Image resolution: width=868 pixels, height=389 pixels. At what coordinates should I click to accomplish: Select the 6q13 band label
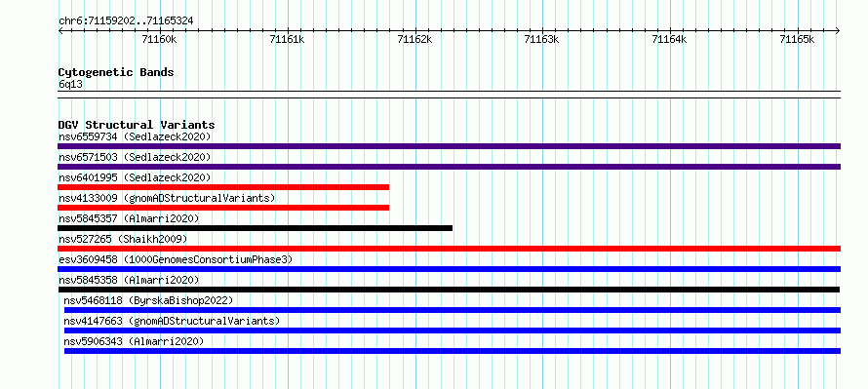coord(70,85)
